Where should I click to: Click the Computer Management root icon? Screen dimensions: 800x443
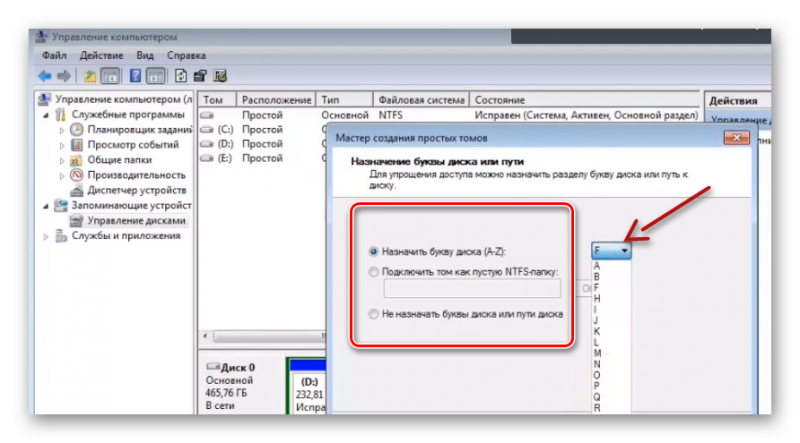click(x=45, y=99)
